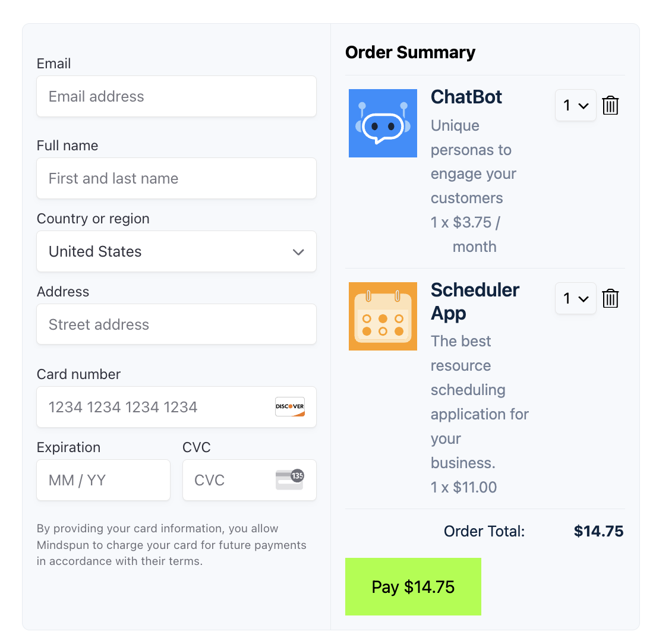Image resolution: width=656 pixels, height=644 pixels.
Task: Click the ChatBot product title
Action: point(466,97)
